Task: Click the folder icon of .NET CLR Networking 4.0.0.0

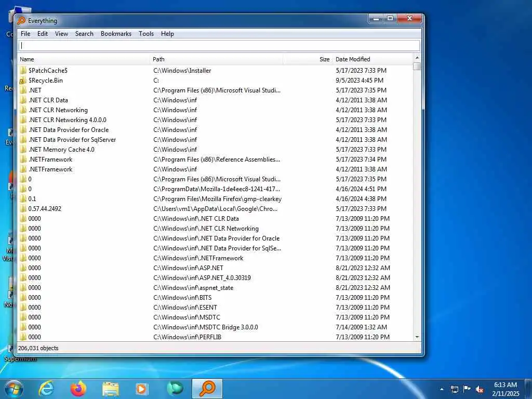Action: click(x=23, y=120)
